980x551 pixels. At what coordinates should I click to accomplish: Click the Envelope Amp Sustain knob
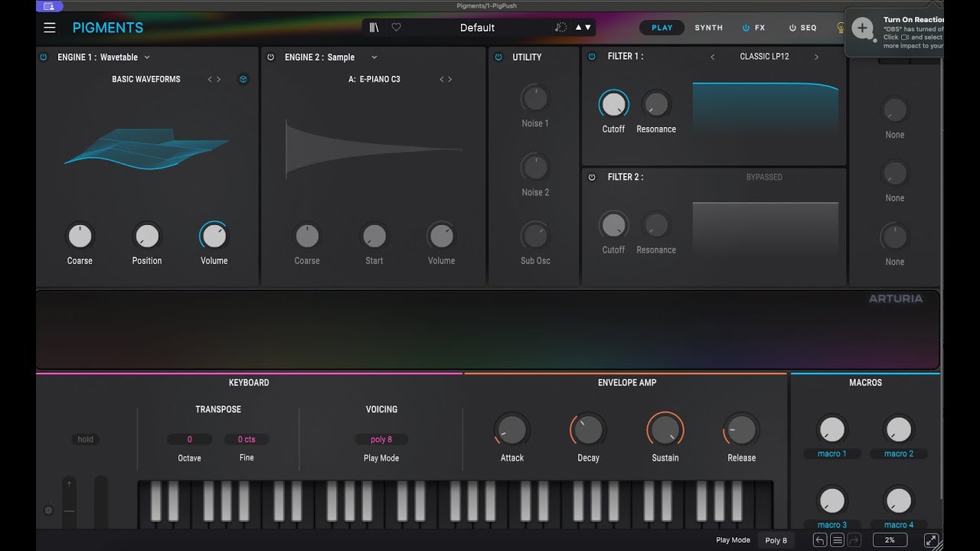[x=665, y=430]
